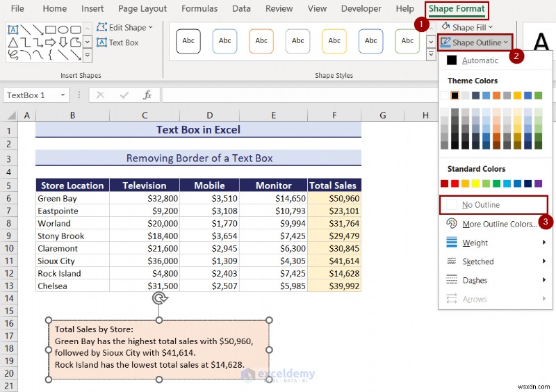Expand the Insert Shapes gallery More arrow
Viewport: 556px width, 392px height.
click(88, 56)
